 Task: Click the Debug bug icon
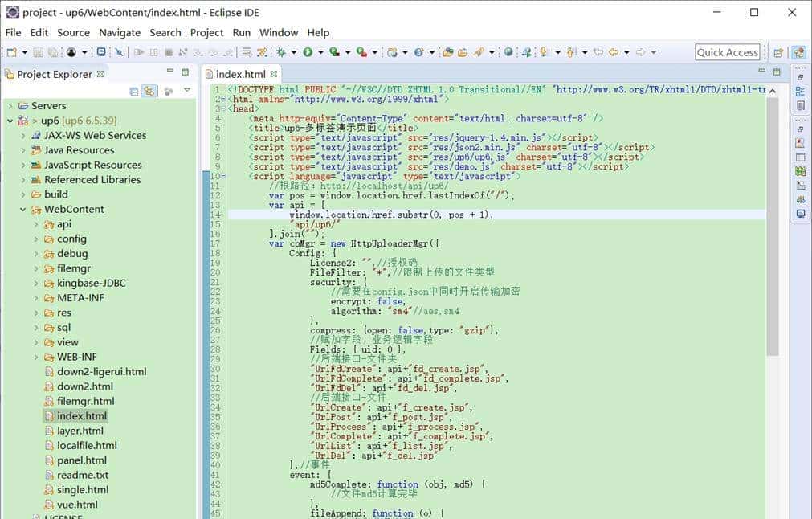click(281, 52)
